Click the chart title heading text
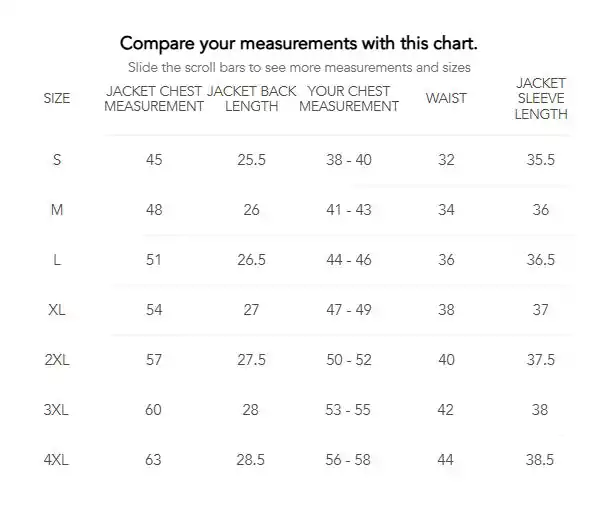 [x=299, y=43]
